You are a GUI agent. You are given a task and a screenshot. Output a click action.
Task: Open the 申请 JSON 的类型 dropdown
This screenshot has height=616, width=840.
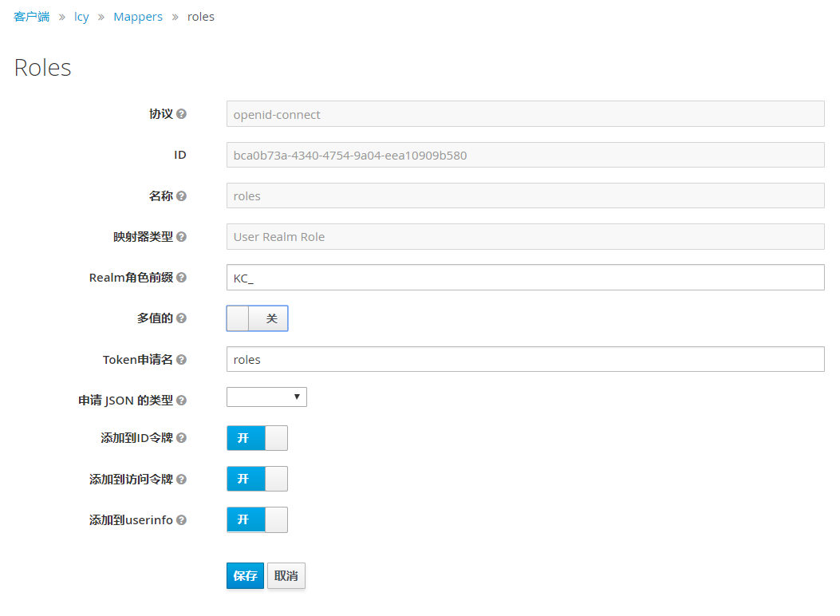266,397
